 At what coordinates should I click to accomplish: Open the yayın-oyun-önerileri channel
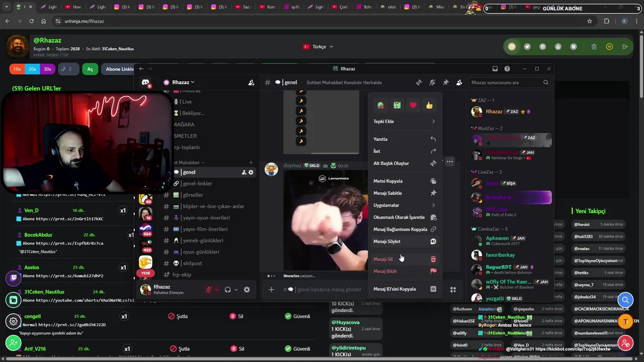(209, 218)
